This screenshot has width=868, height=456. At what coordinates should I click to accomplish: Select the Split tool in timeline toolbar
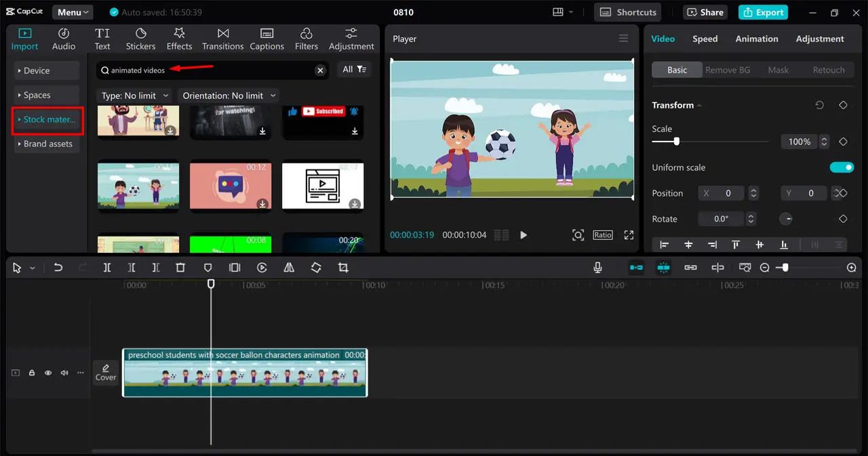[106, 267]
